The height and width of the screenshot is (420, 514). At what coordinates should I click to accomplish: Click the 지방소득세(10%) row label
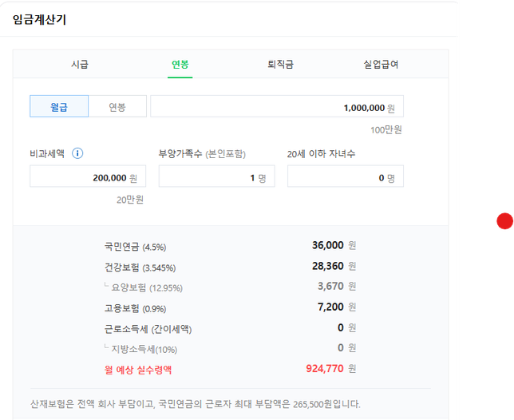point(144,349)
